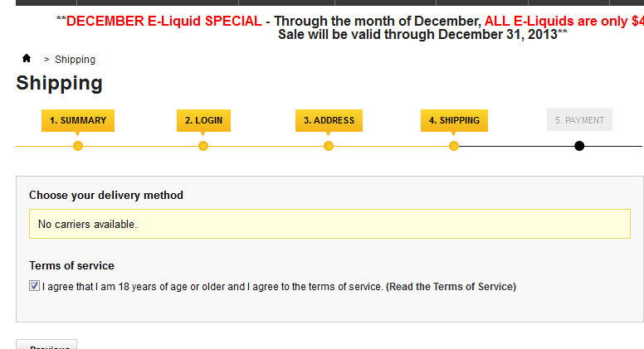The height and width of the screenshot is (349, 644).
Task: Switch to the 3. Address step
Action: [x=329, y=120]
